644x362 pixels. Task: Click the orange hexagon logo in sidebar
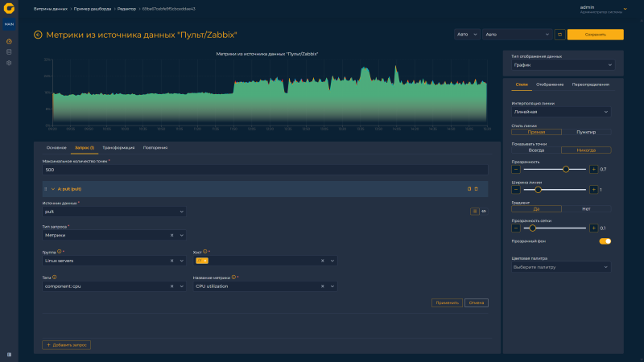click(x=9, y=8)
